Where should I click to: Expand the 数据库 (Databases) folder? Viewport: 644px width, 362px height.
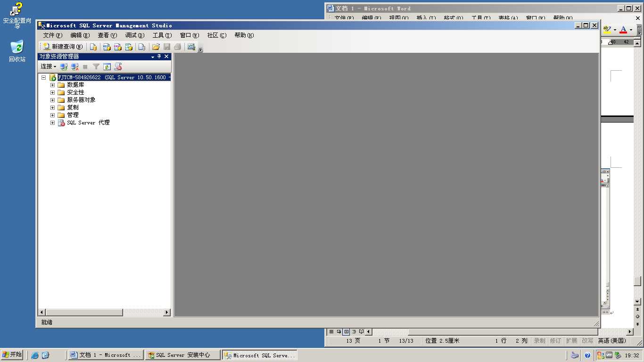pos(53,85)
